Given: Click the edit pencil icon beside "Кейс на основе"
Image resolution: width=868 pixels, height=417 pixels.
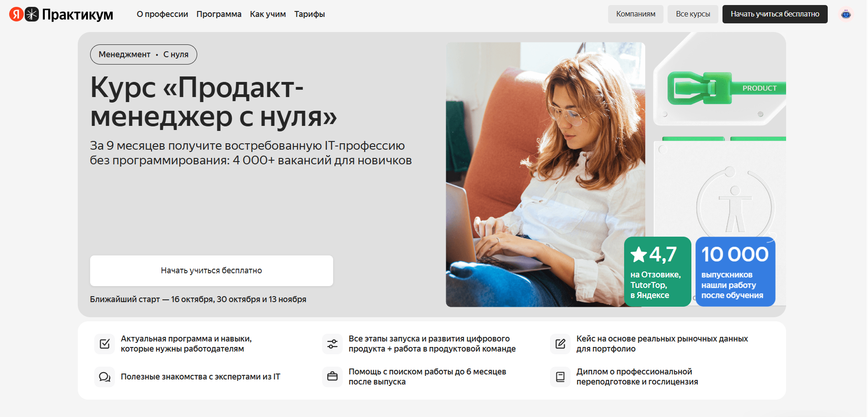Looking at the screenshot, I should click(x=560, y=344).
